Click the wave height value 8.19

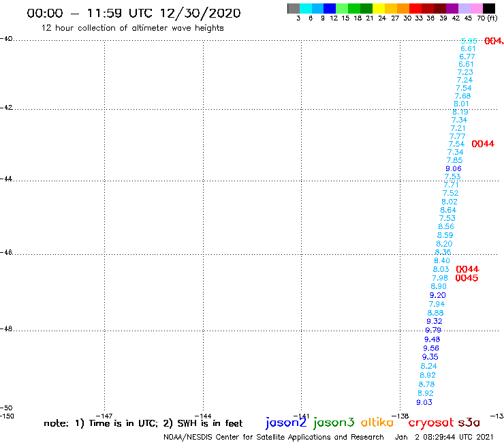(x=460, y=112)
